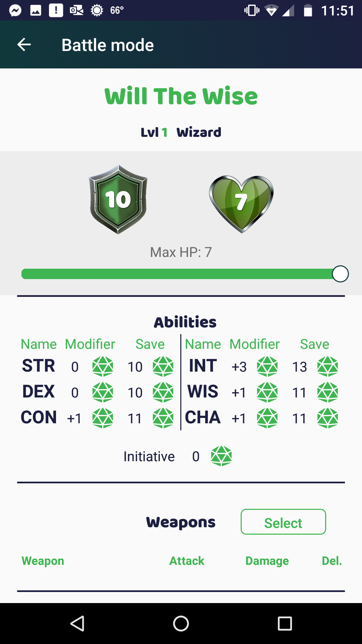Roll the WIS modifier dice

tap(267, 392)
